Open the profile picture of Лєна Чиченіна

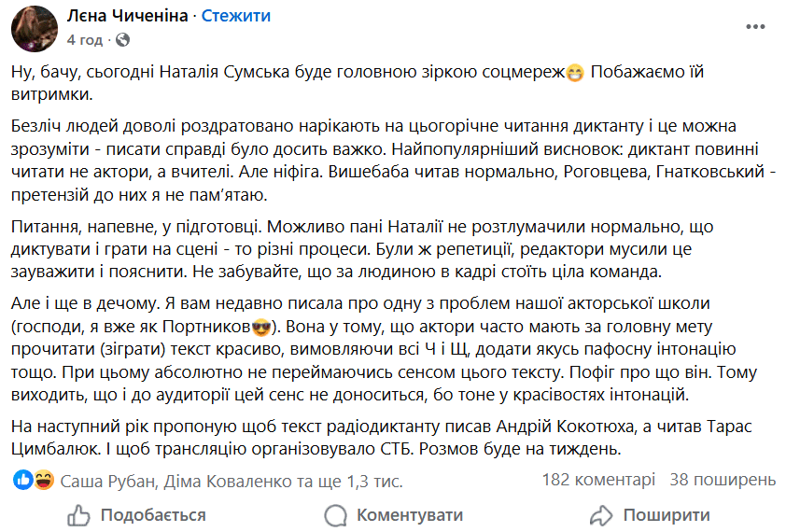coord(35,28)
